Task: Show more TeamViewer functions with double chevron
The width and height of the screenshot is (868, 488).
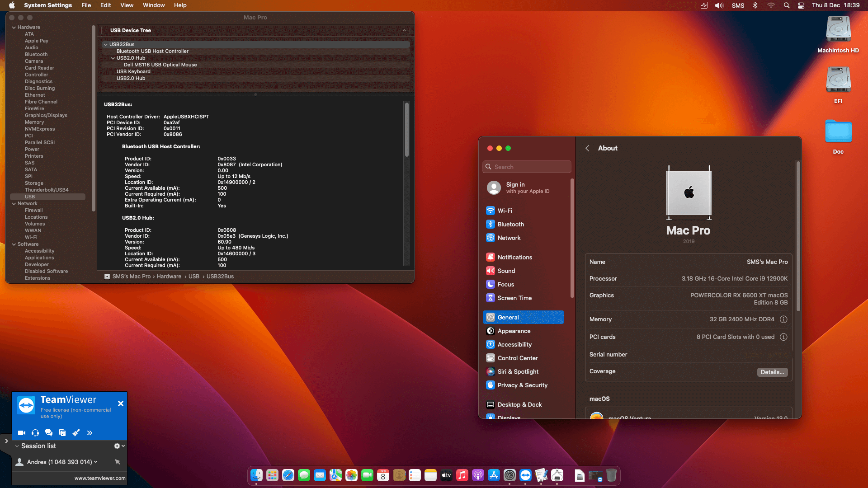Action: coord(90,433)
